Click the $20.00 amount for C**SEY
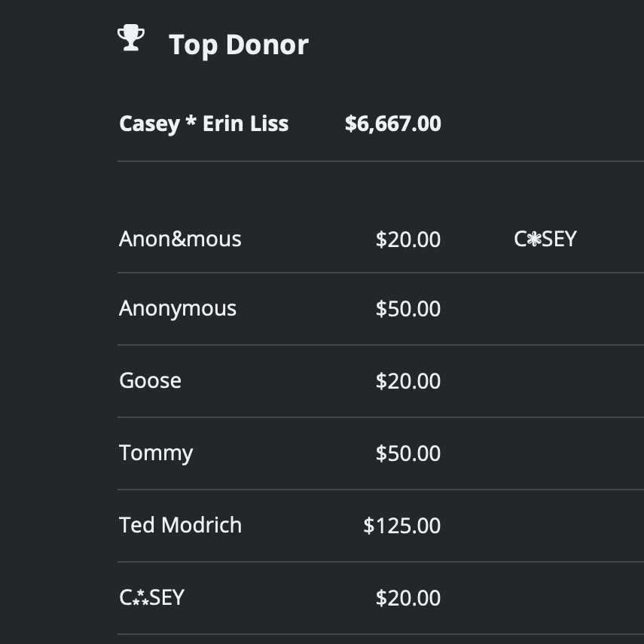644x644 pixels. point(408,597)
